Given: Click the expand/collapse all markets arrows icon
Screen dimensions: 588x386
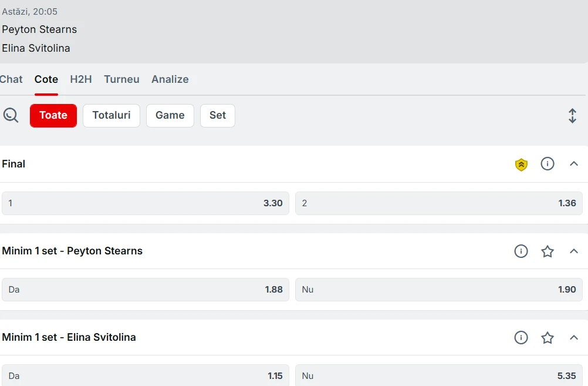Looking at the screenshot, I should coord(572,116).
